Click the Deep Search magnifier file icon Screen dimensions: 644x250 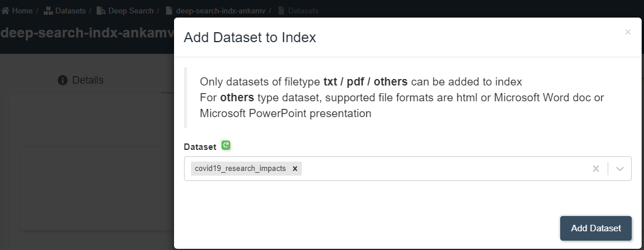click(101, 11)
